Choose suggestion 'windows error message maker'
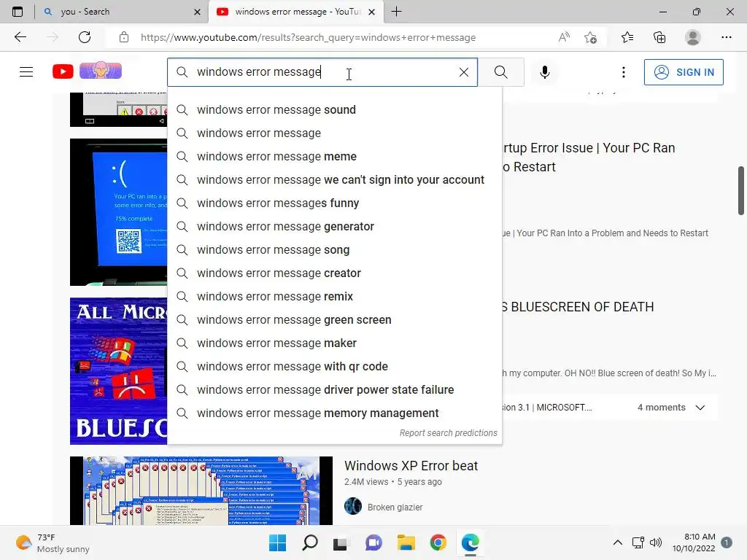 334,343
